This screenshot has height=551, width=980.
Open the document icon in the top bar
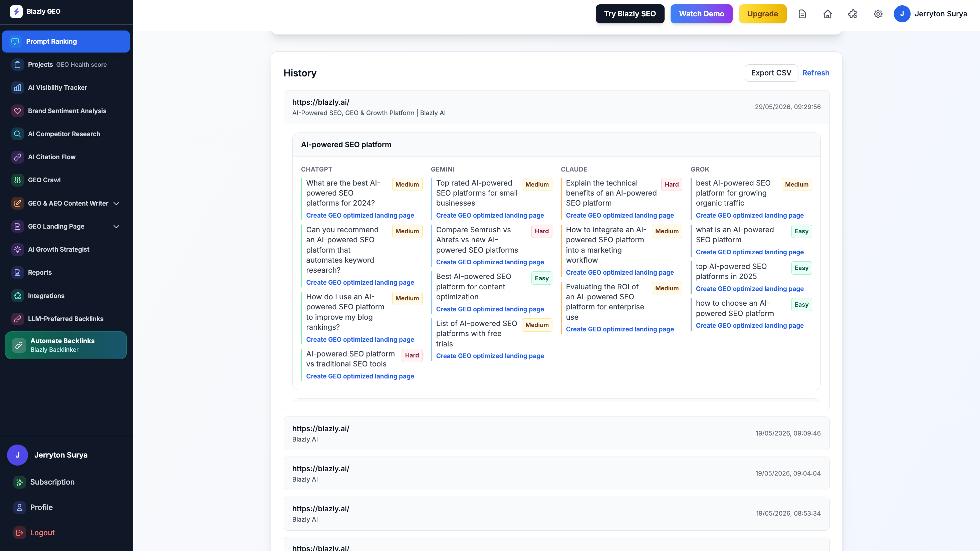click(x=802, y=14)
